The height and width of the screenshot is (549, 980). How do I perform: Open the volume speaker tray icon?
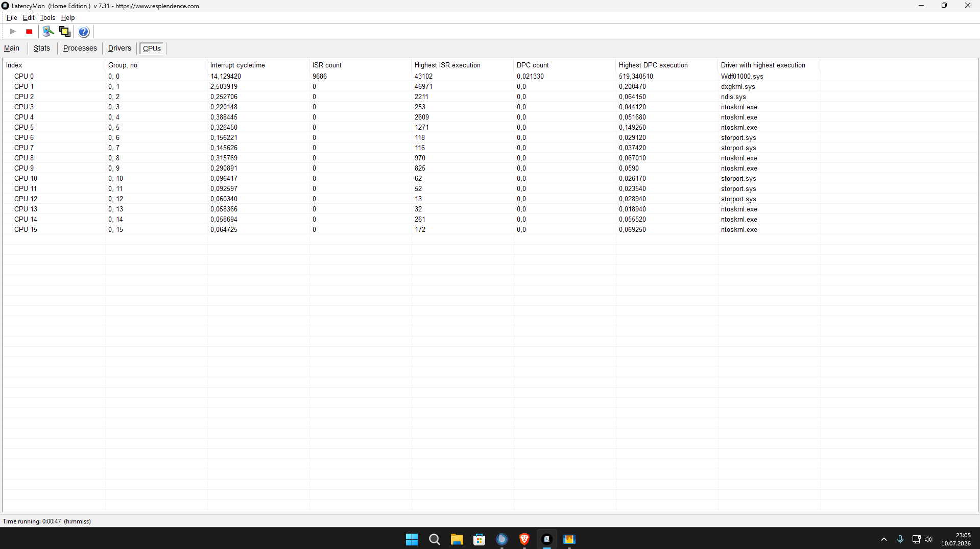pyautogui.click(x=928, y=539)
